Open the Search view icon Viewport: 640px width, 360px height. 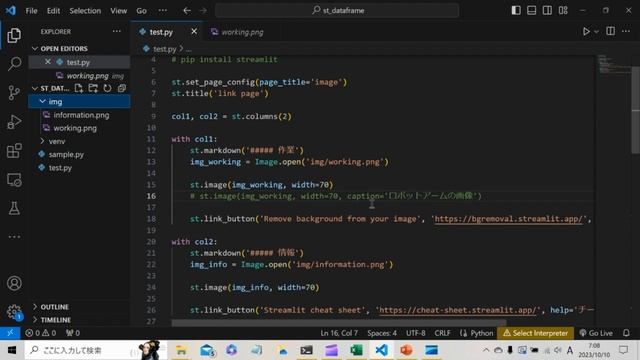pos(14,64)
